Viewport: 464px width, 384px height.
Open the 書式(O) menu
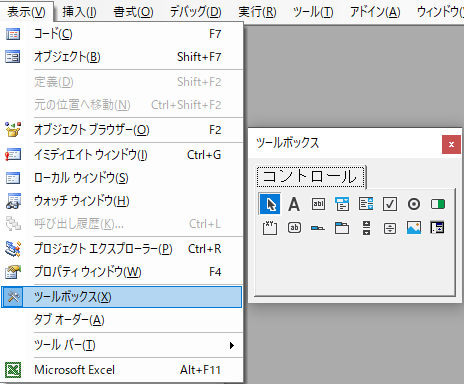(x=133, y=12)
